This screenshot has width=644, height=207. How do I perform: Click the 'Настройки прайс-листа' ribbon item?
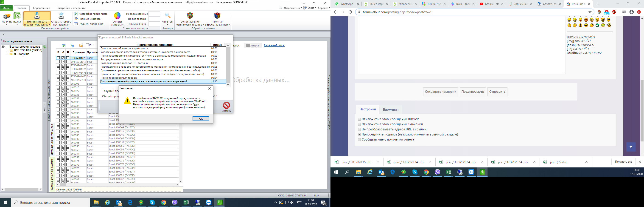click(x=91, y=14)
